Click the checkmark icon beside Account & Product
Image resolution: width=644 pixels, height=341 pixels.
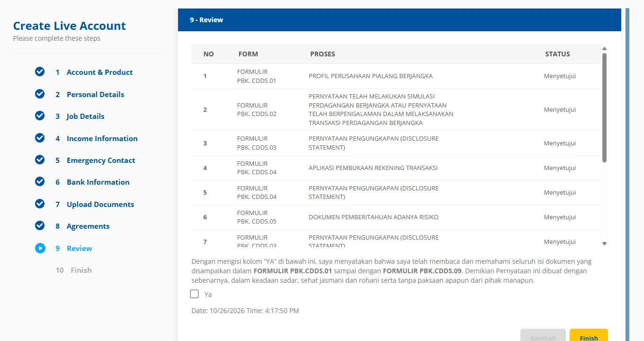[x=40, y=72]
